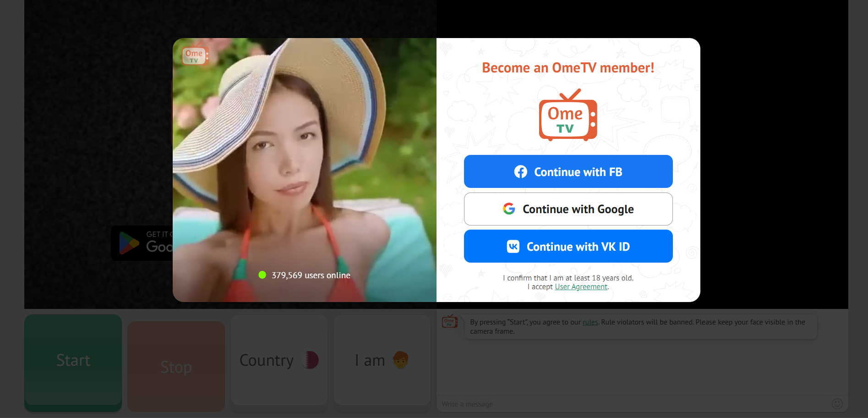Open the Get it on Google Play badge
The width and height of the screenshot is (868, 418).
[142, 243]
